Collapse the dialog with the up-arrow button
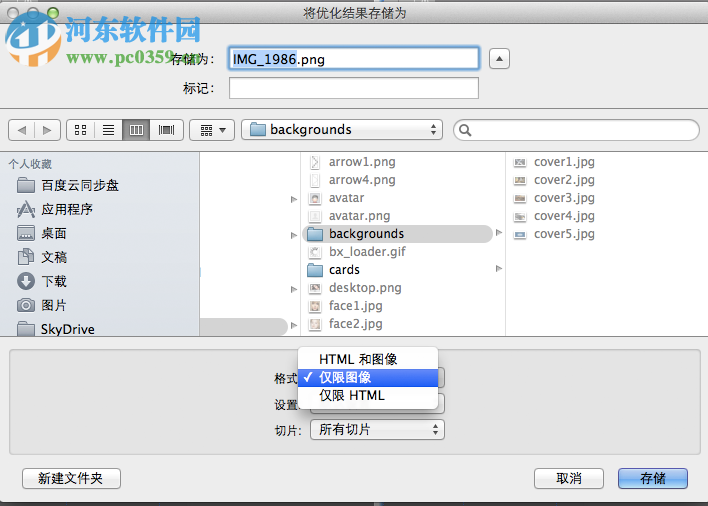Viewport: 708px width, 506px height. [x=499, y=59]
